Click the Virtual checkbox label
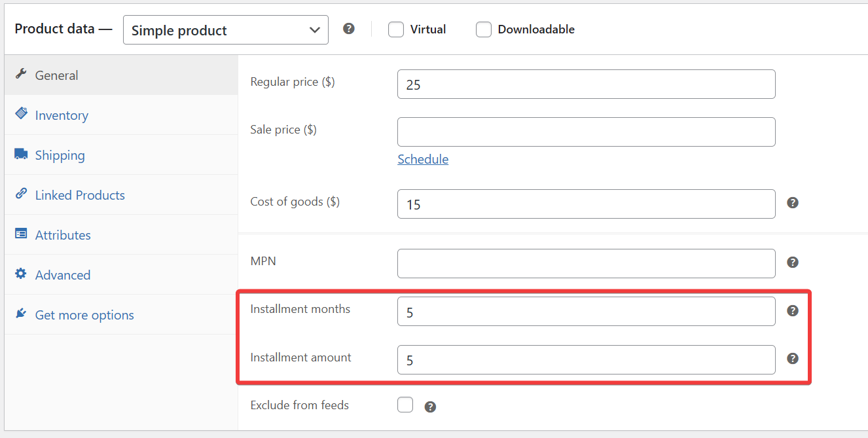This screenshot has width=868, height=438. pyautogui.click(x=428, y=29)
